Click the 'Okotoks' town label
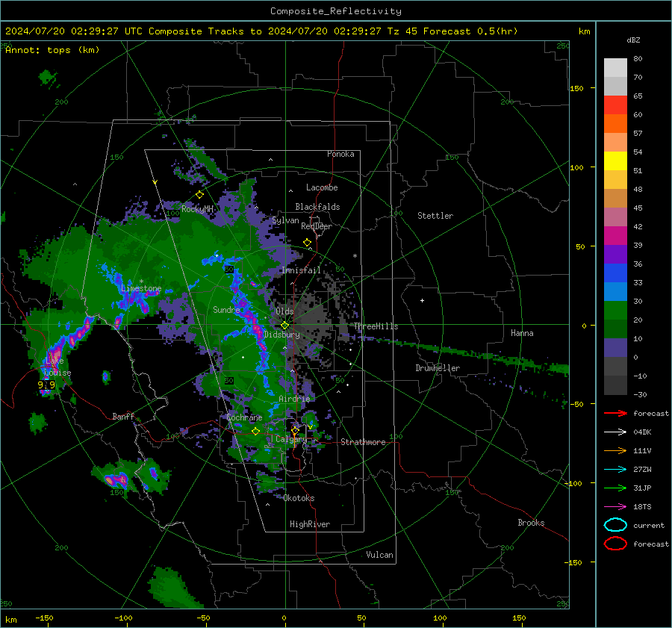Screen dimensions: 672x628 (299, 498)
